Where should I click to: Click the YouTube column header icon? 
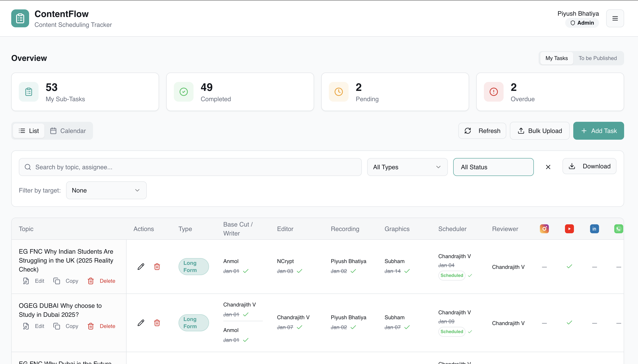pos(569,229)
